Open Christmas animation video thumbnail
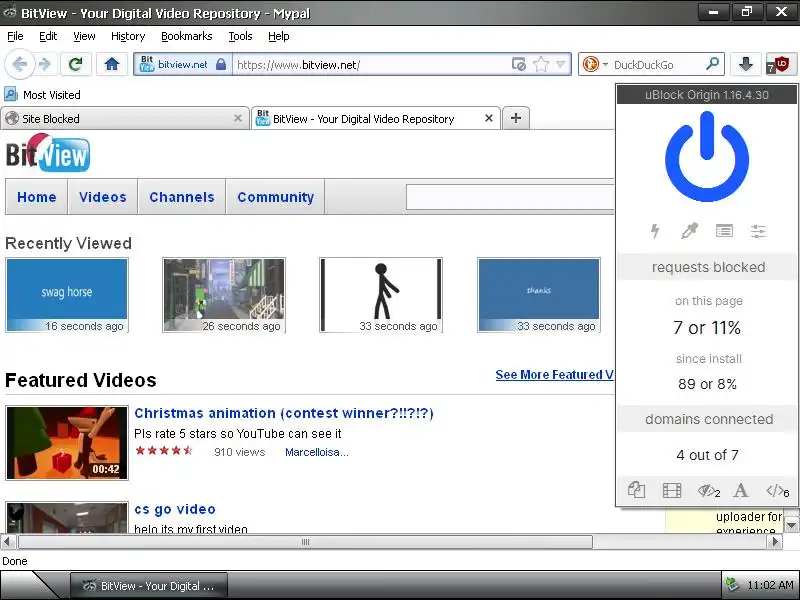 point(67,443)
